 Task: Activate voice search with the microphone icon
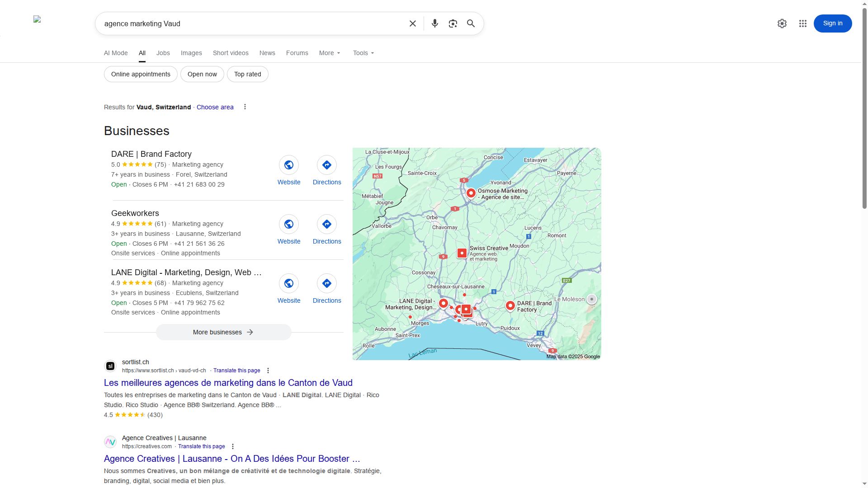(x=434, y=23)
